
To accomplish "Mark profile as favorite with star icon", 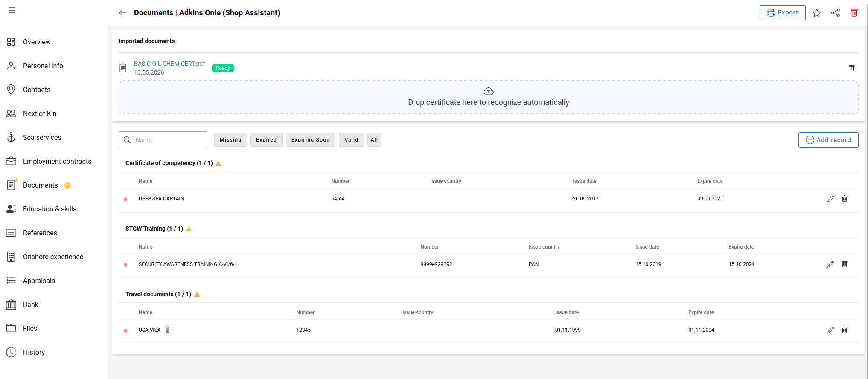I will click(817, 13).
